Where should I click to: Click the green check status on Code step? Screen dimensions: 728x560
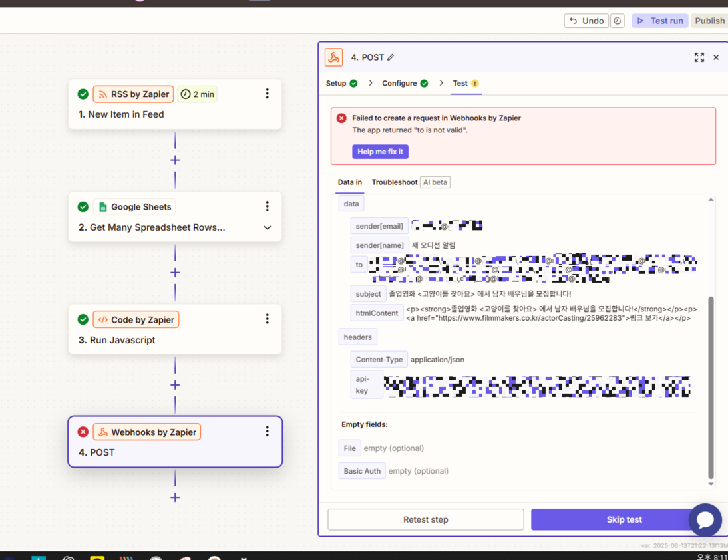pos(83,319)
